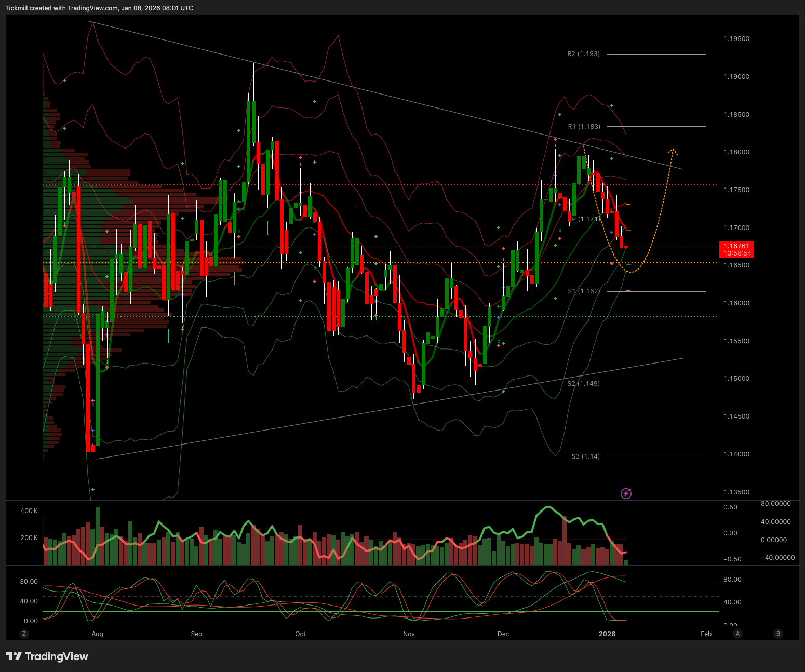Select the S1 (1.162) pivot label
Screen dimensions: 805x672
[584, 291]
